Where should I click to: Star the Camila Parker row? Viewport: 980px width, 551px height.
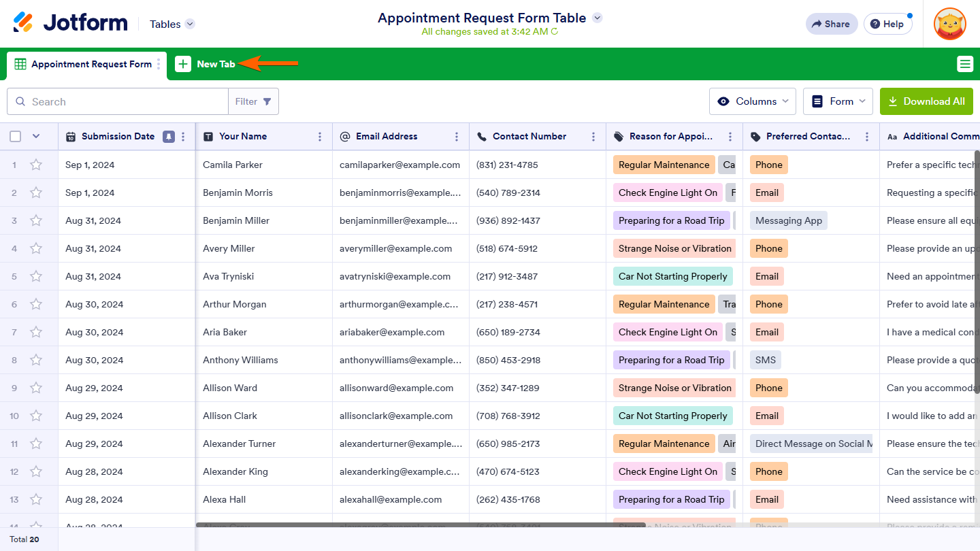click(36, 165)
